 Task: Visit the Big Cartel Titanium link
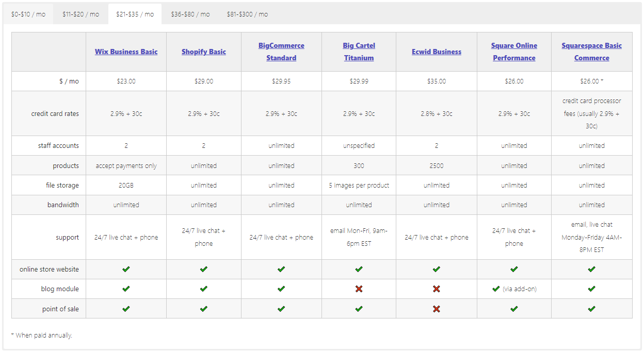359,52
